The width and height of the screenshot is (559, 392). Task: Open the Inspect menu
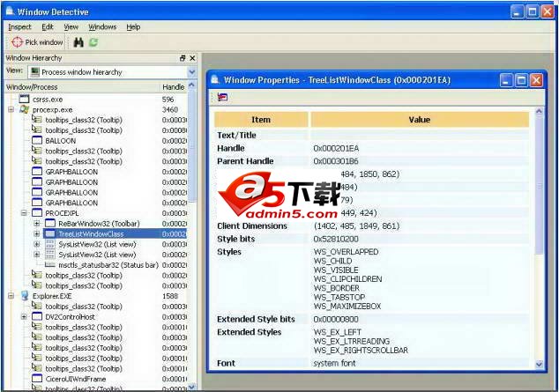[19, 27]
